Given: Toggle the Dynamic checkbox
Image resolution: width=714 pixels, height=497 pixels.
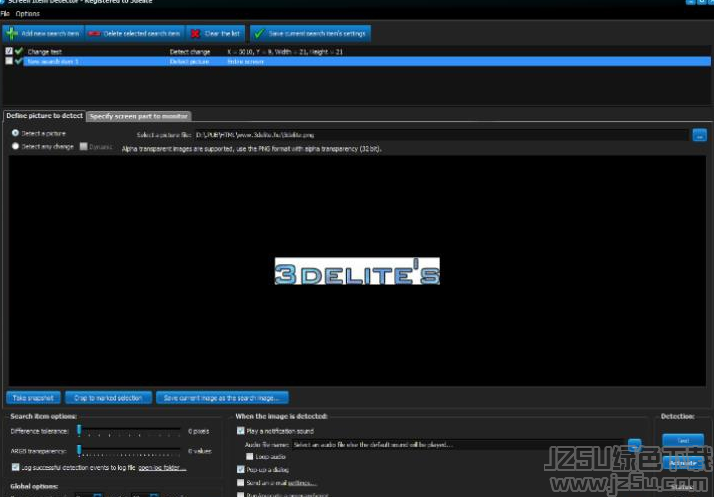Looking at the screenshot, I should [83, 146].
